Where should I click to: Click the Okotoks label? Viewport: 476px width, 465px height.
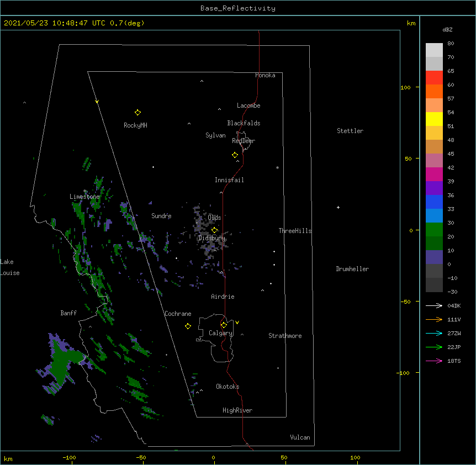point(228,387)
